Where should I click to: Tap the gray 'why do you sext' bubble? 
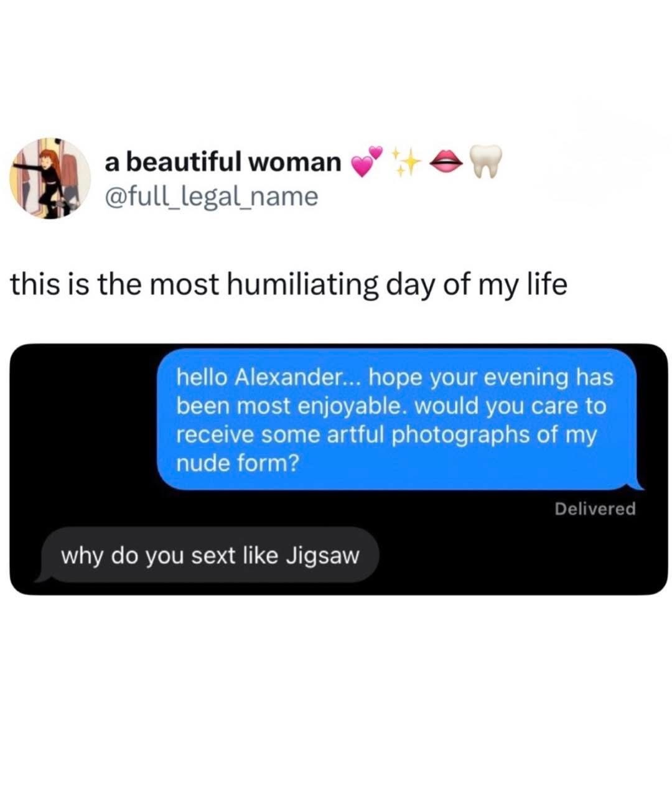point(208,555)
